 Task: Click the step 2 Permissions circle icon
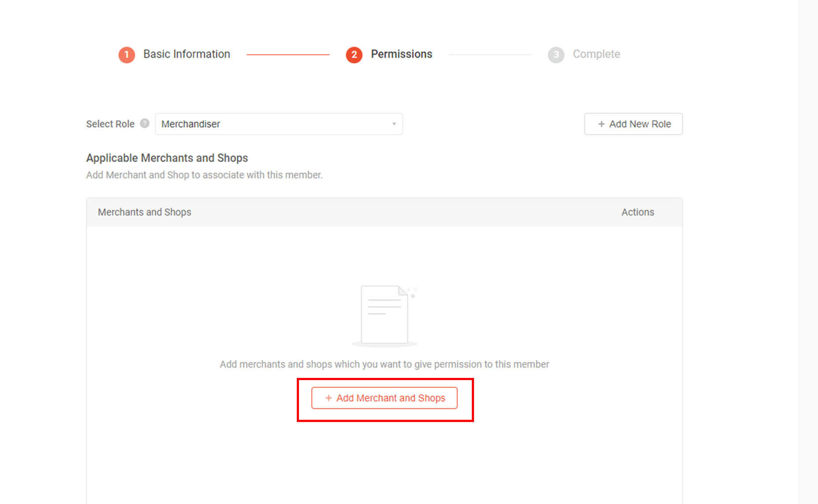coord(354,55)
